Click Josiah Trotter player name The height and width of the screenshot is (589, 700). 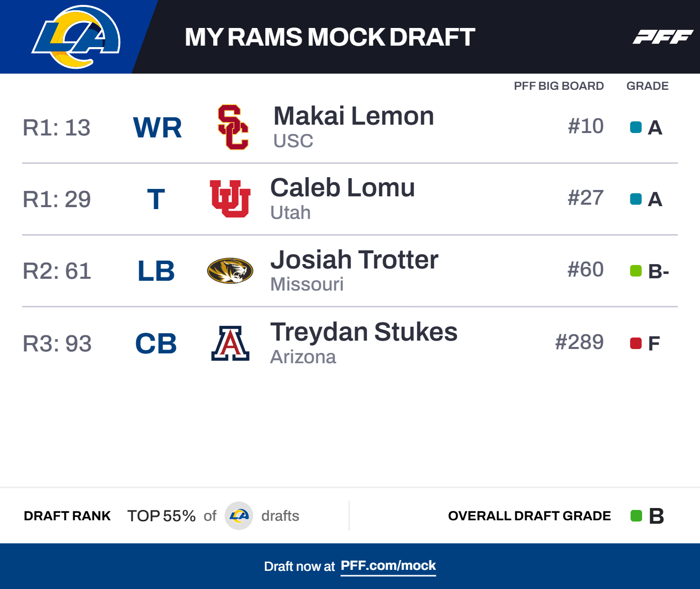point(354,260)
